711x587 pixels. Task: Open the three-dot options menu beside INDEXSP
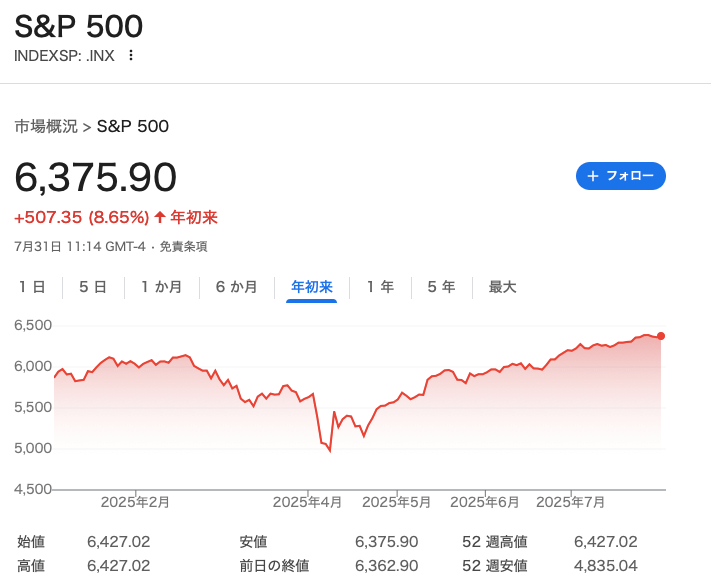[x=131, y=55]
